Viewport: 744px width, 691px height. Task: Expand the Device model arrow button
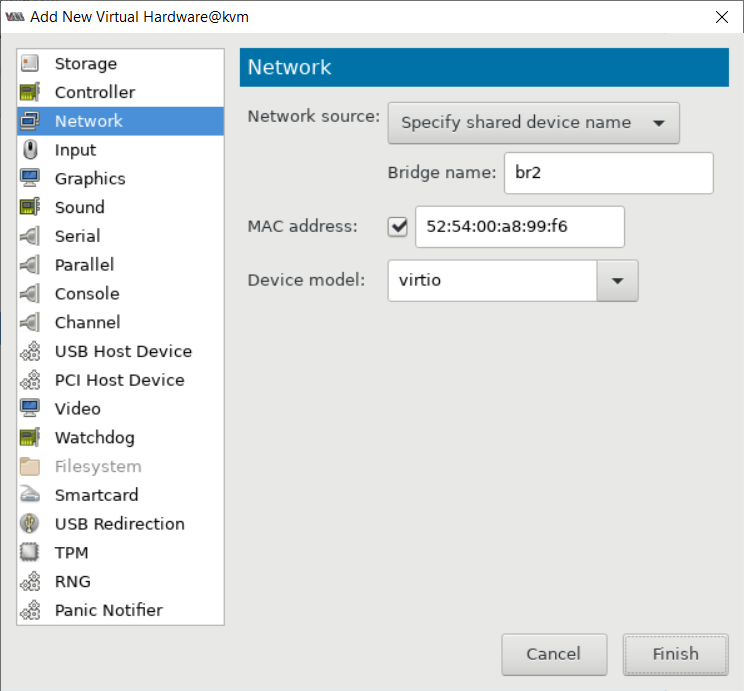pyautogui.click(x=617, y=280)
